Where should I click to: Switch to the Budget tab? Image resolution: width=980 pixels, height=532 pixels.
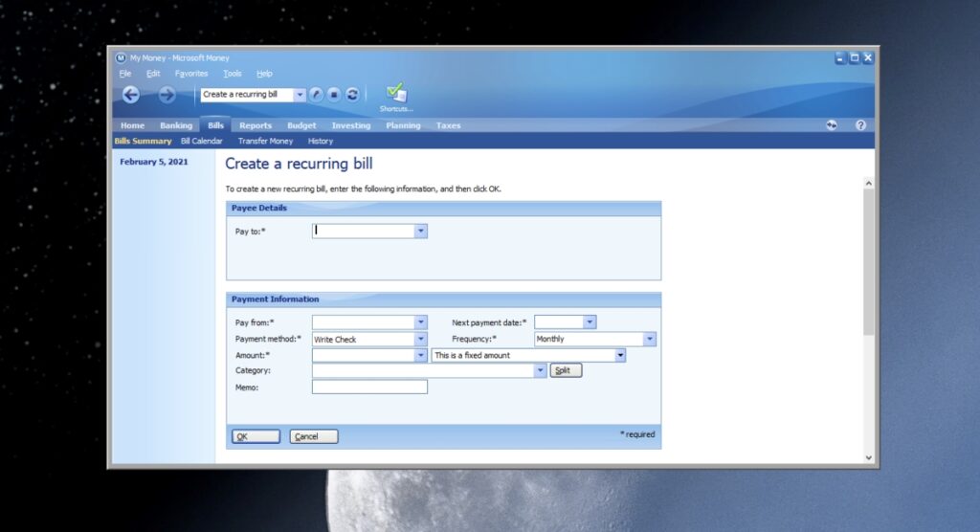pos(301,125)
